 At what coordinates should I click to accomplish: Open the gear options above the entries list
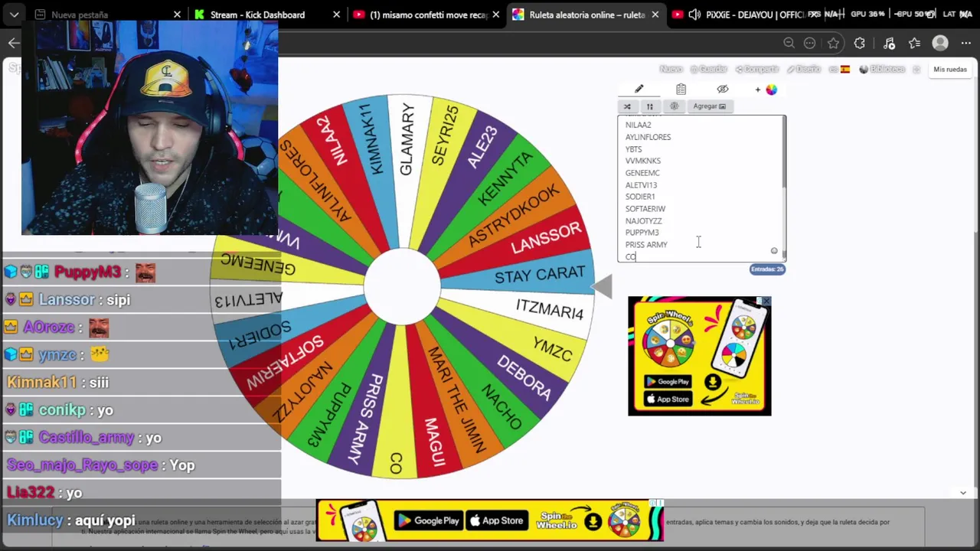pyautogui.click(x=674, y=106)
